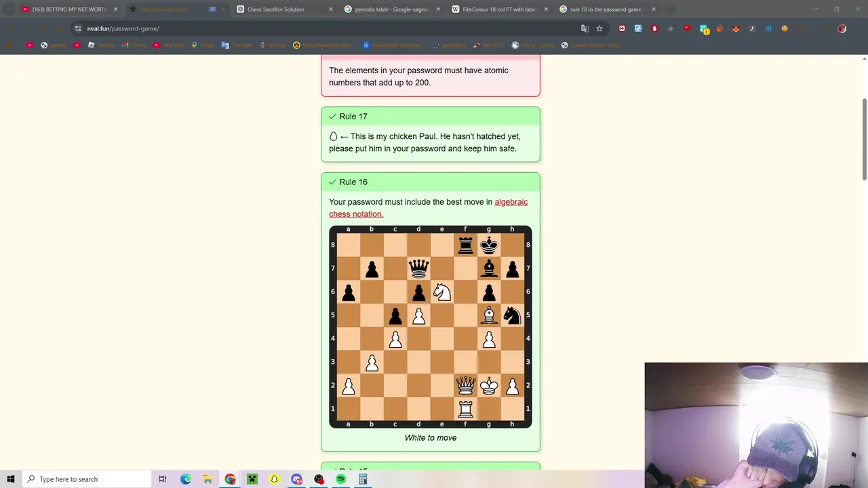The height and width of the screenshot is (488, 868).
Task: Open Minecraft from the taskbar
Action: [252, 479]
